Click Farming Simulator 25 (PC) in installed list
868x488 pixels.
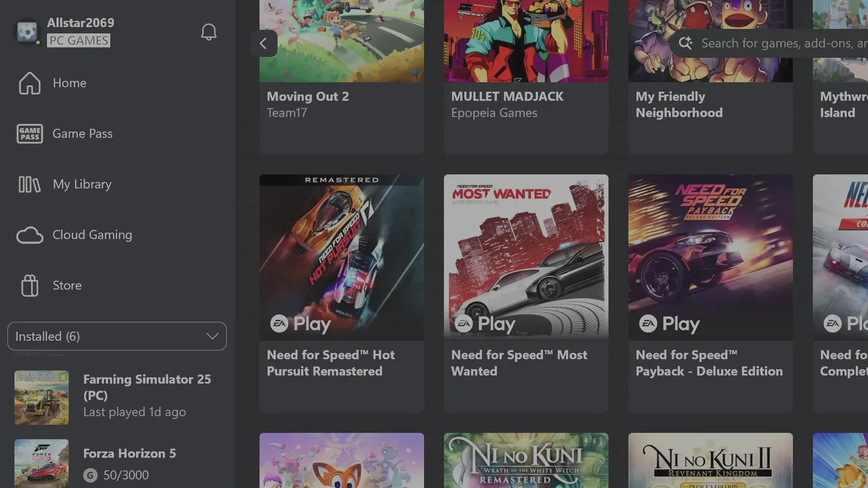tap(147, 387)
